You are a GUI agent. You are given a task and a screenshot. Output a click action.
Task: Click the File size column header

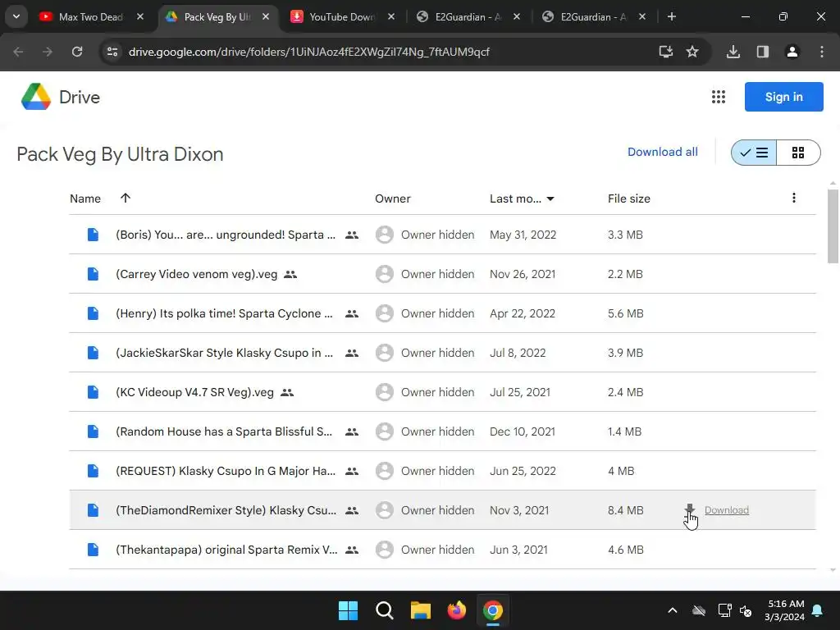(629, 199)
